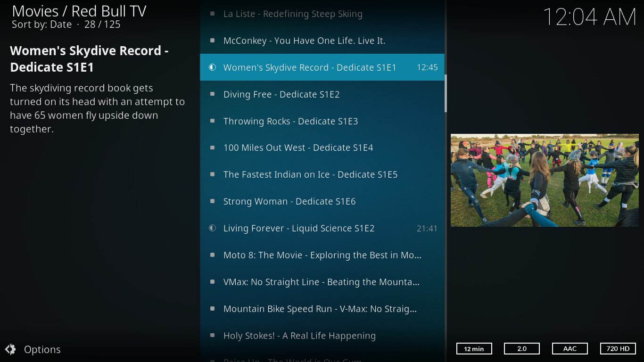Screen dimensions: 644x362
Task: Click the Women's Skydive Record info title
Action: coord(89,59)
